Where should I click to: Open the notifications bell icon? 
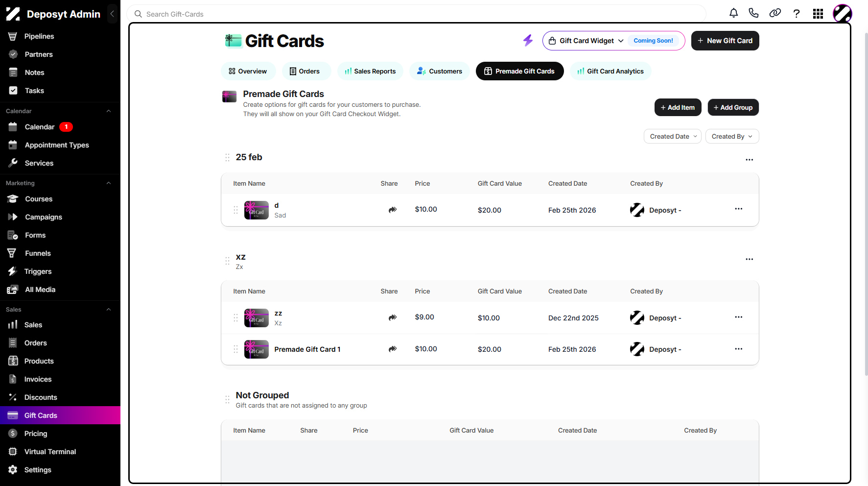733,13
